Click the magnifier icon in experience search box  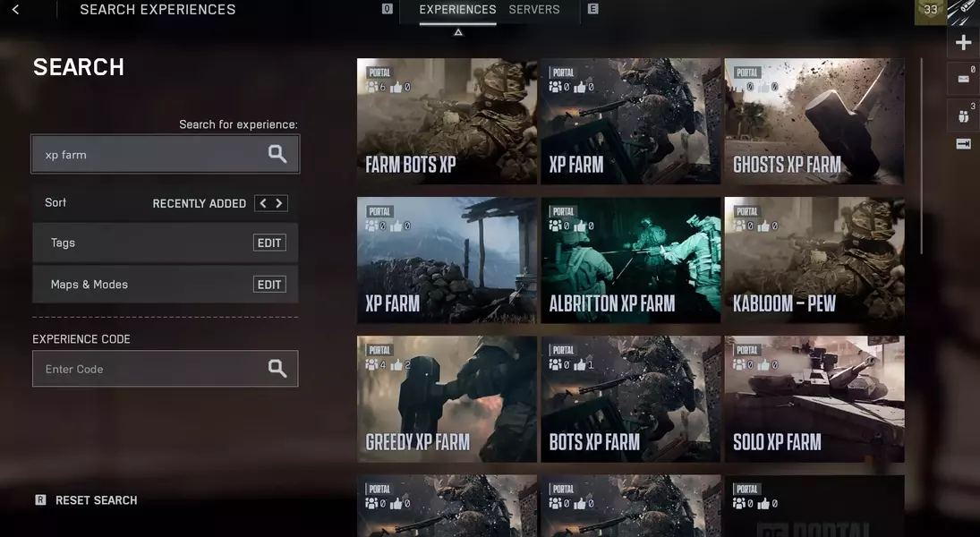[x=277, y=154]
